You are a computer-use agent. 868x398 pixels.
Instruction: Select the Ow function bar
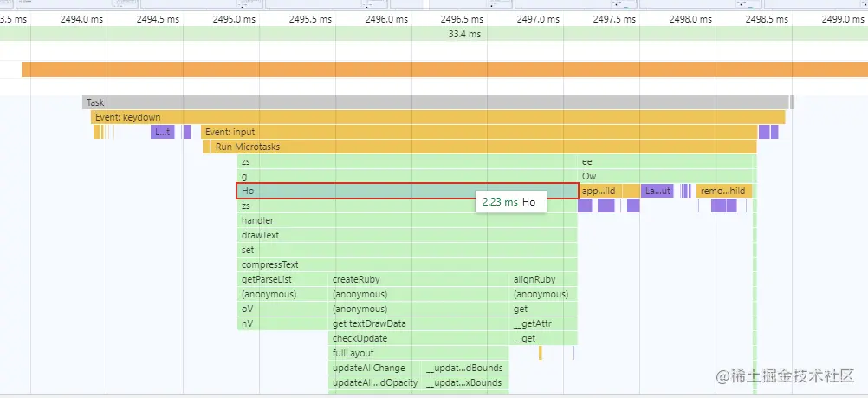[665, 176]
